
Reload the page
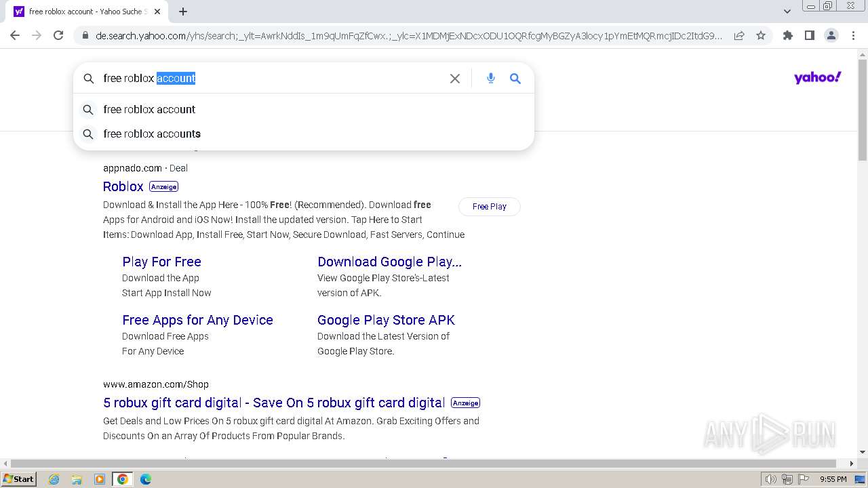tap(58, 35)
